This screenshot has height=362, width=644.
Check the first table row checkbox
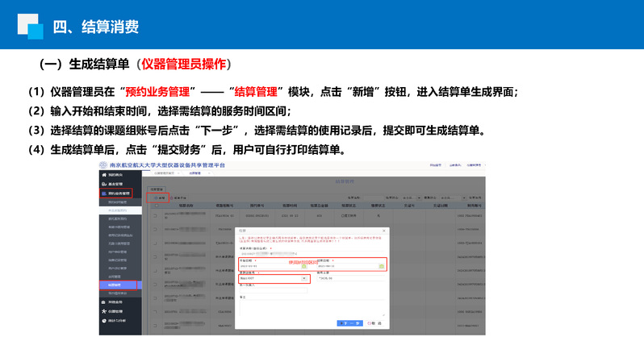(155, 215)
